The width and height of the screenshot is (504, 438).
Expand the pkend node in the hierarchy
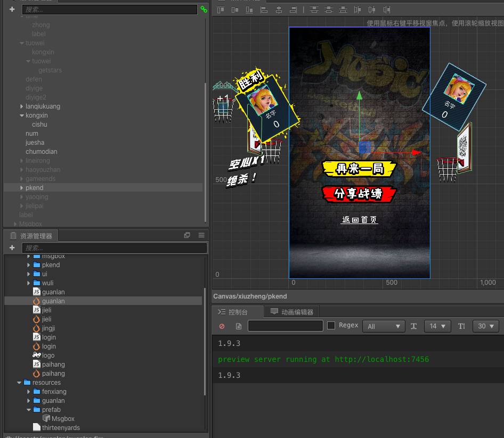click(21, 187)
